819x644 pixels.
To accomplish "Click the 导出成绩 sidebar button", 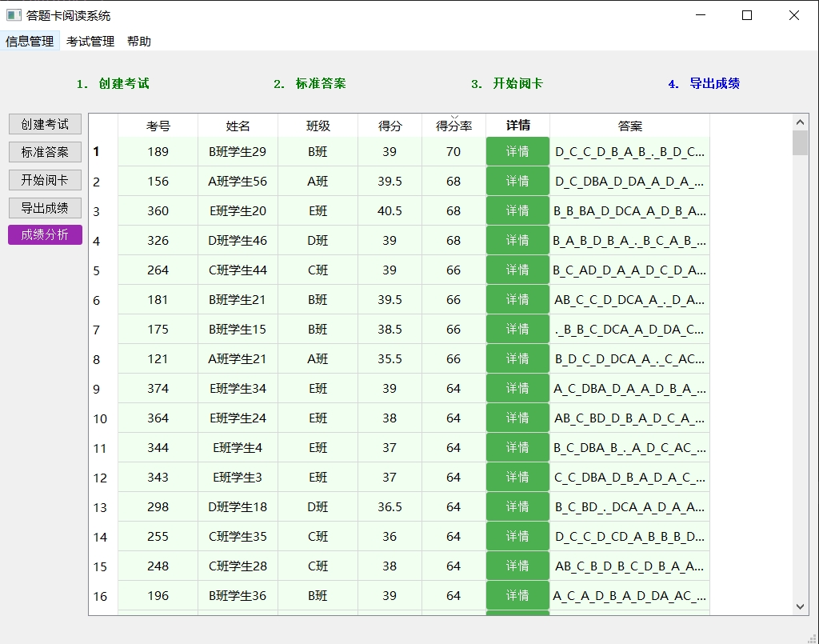I will (x=44, y=207).
